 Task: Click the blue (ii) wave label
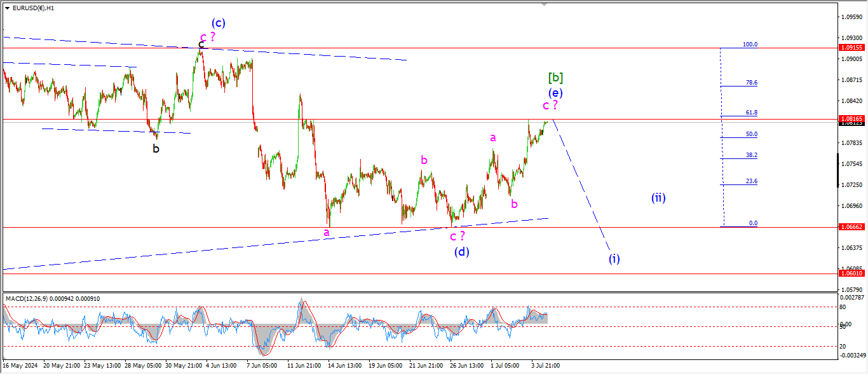tap(658, 197)
